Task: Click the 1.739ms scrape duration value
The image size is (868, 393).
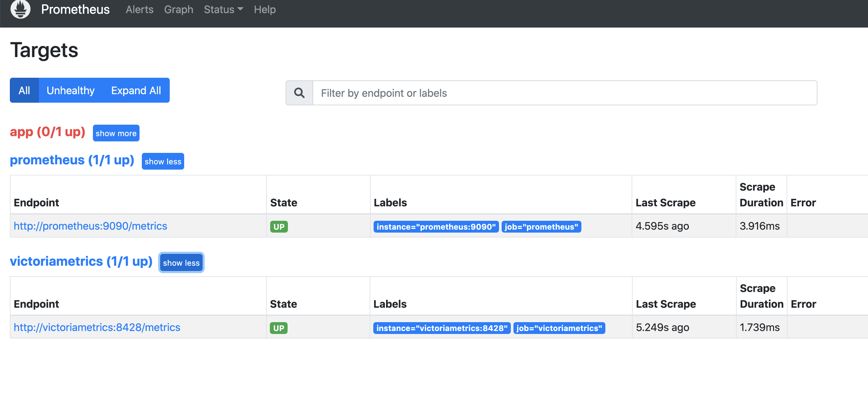Action: point(760,327)
